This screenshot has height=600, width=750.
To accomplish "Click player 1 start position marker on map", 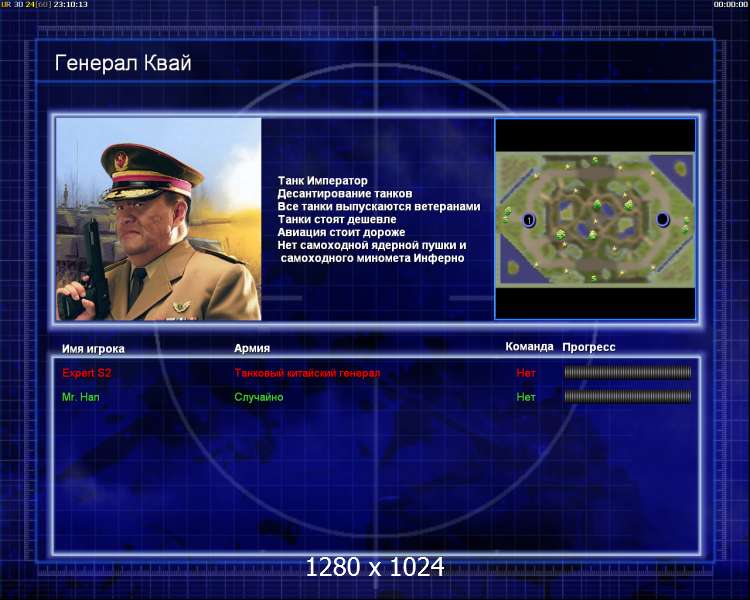I will coord(529,220).
